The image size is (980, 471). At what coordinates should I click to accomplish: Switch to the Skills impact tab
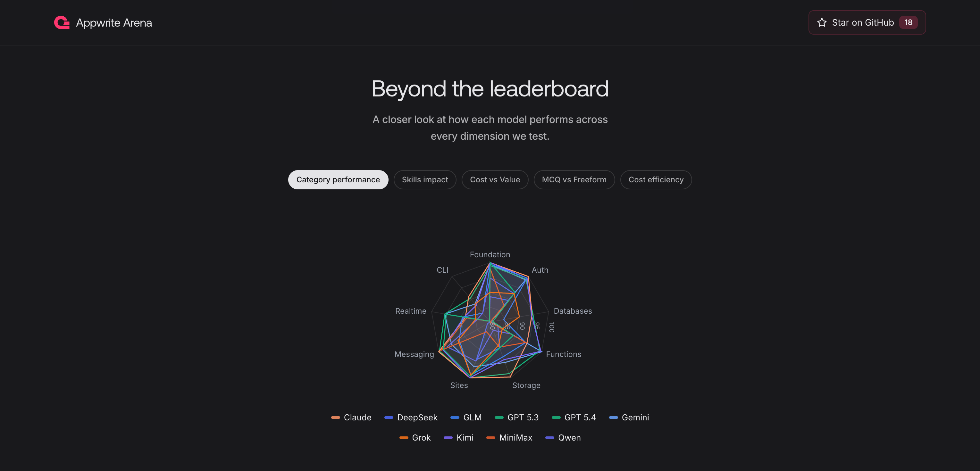point(425,179)
